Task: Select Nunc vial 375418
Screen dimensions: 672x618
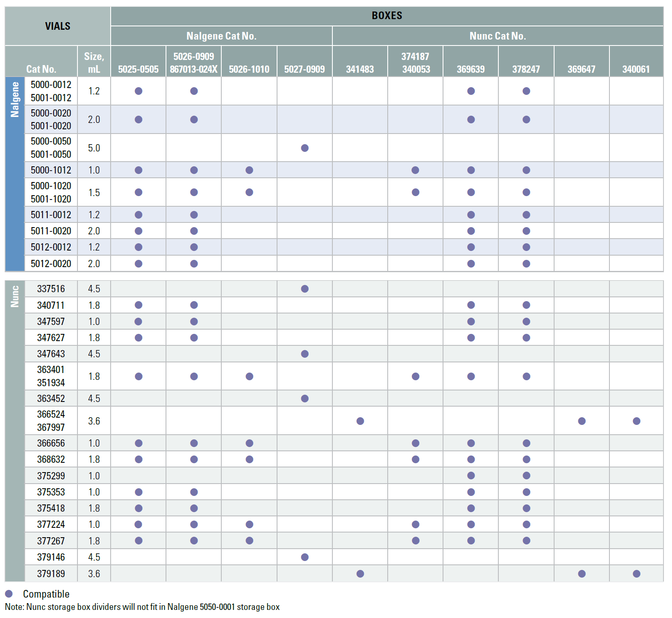Action: click(x=51, y=508)
